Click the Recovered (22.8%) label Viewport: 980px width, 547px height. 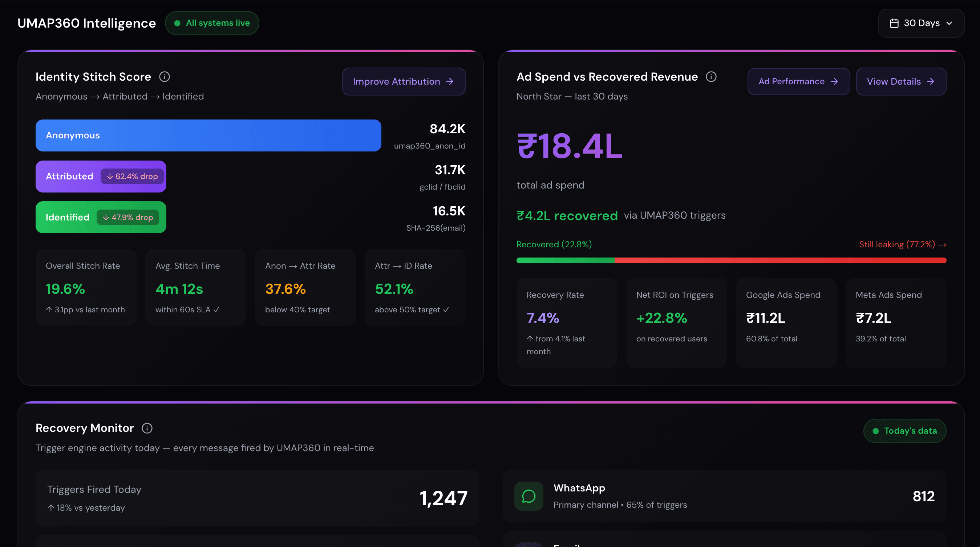(x=554, y=244)
